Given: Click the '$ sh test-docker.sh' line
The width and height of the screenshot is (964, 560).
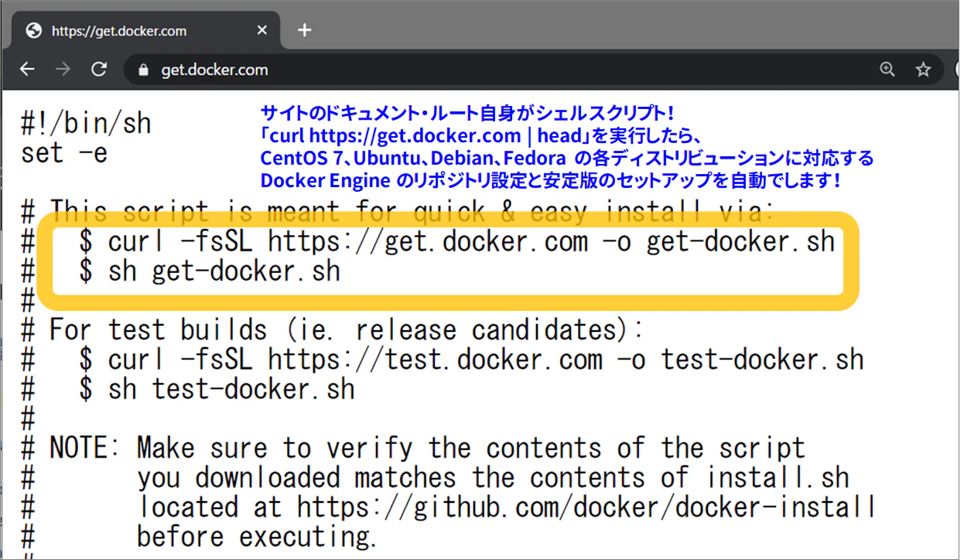Looking at the screenshot, I should pos(217,390).
